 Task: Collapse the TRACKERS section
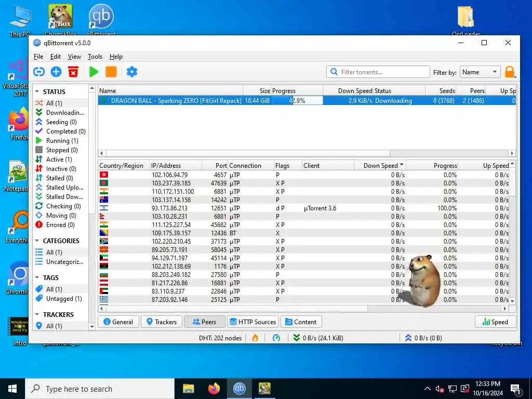tap(37, 314)
